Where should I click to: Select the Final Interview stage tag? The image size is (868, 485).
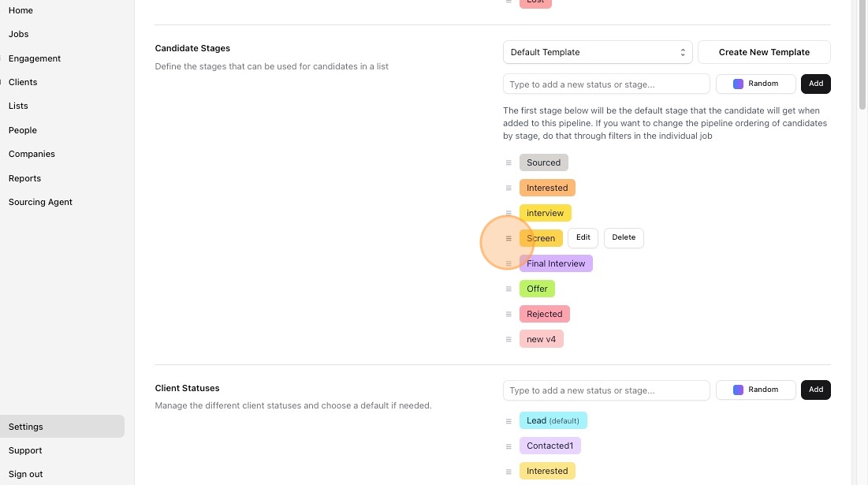click(x=556, y=263)
